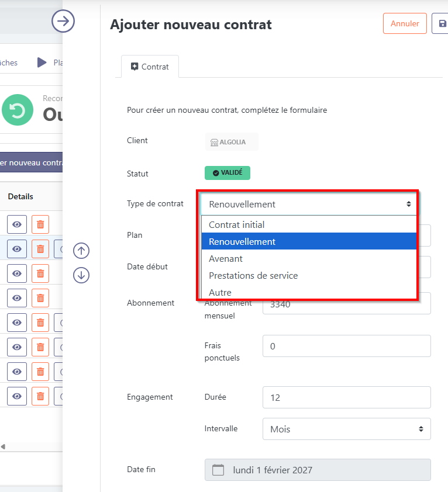Screen dimensions: 448x492
Task: Switch to the Contrat tab
Action: [x=150, y=67]
